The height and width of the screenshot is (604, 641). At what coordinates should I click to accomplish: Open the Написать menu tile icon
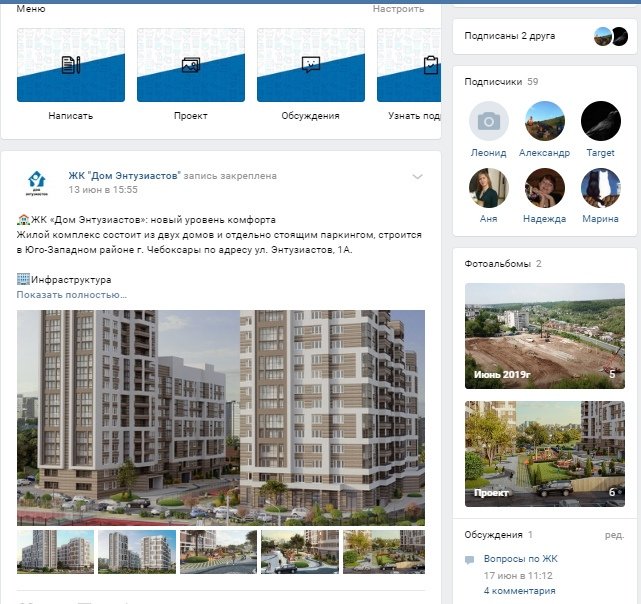(71, 65)
